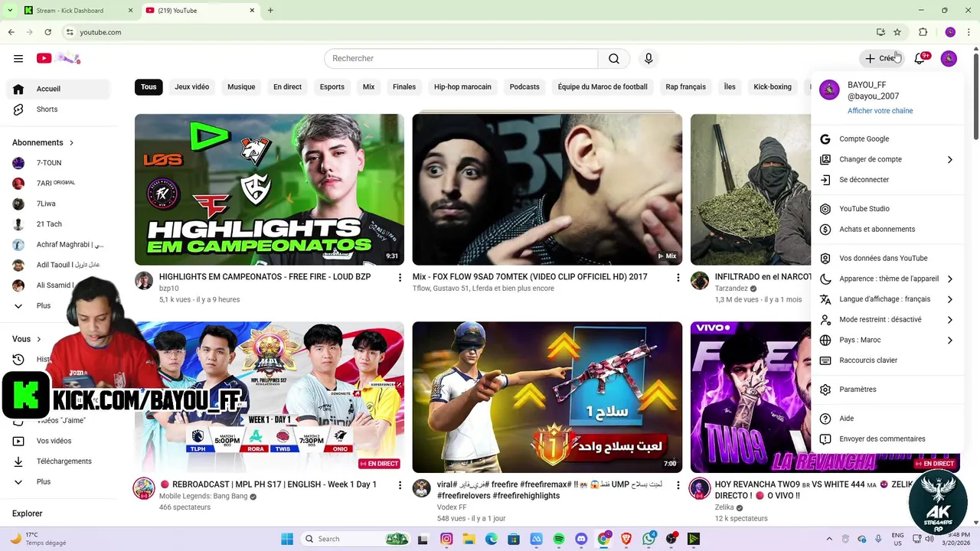The image size is (980, 551).
Task: Open the FOX FLOW mix thumbnail
Action: pyautogui.click(x=547, y=189)
